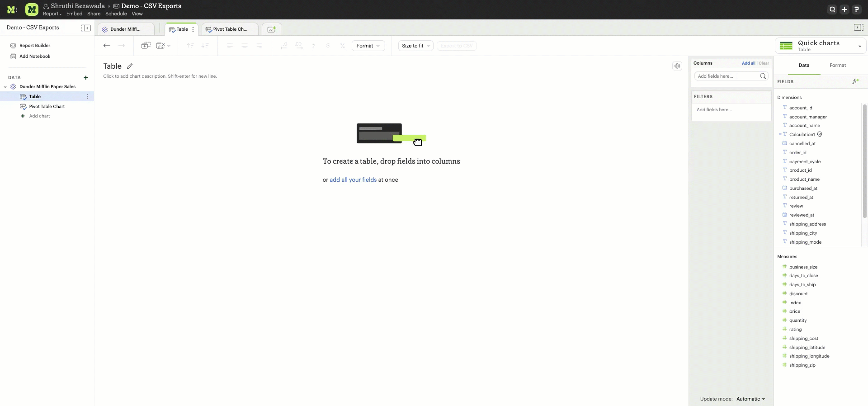Switch to the Format tab in right panel
This screenshot has width=868, height=406.
pos(837,65)
